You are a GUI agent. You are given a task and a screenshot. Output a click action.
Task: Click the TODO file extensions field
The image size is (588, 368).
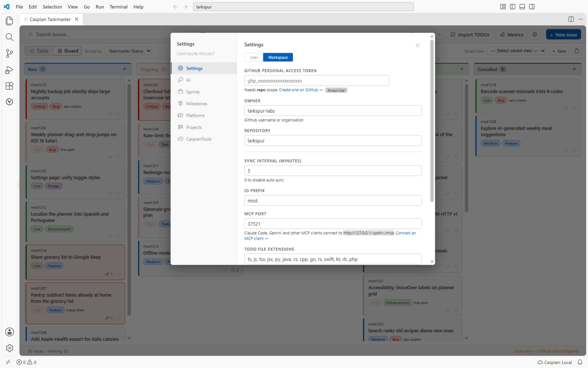[x=333, y=259]
